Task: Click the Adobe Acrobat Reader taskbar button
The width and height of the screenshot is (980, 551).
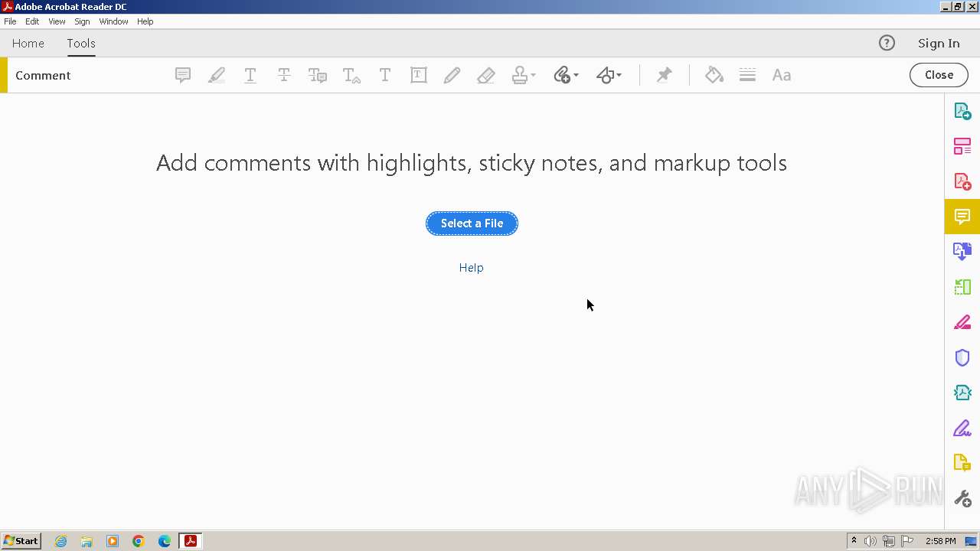Action: pos(191,541)
